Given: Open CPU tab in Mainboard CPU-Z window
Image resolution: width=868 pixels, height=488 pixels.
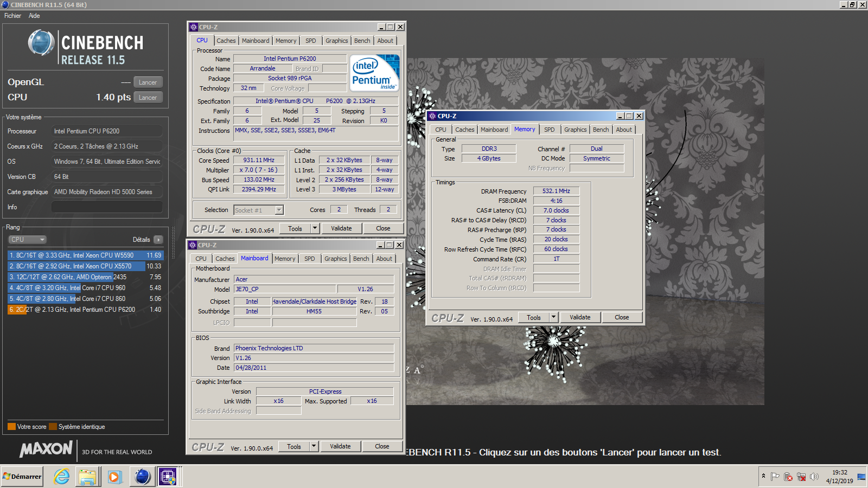Looking at the screenshot, I should pyautogui.click(x=201, y=259).
